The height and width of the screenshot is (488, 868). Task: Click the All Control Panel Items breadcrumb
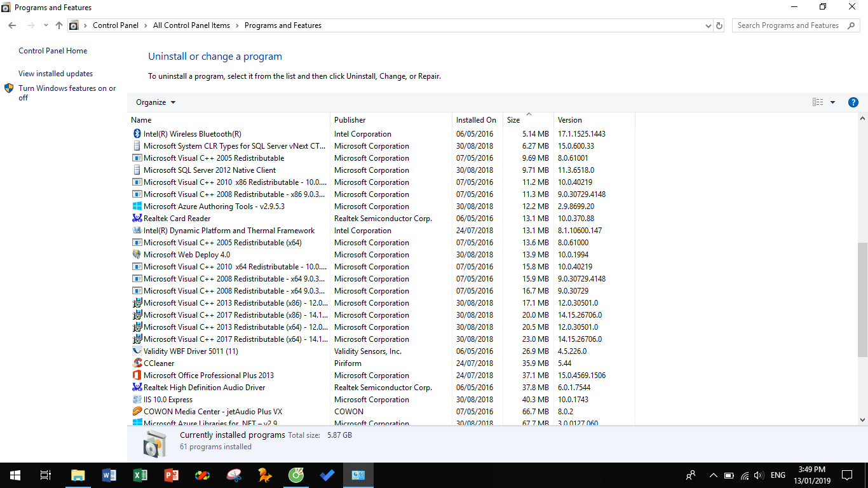(191, 25)
